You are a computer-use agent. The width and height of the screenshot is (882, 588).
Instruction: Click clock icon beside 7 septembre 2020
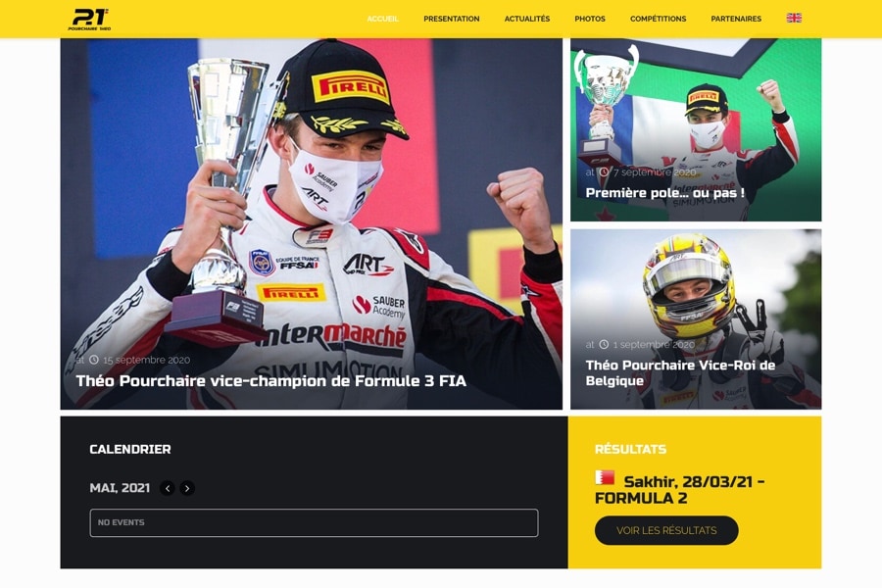pos(604,172)
